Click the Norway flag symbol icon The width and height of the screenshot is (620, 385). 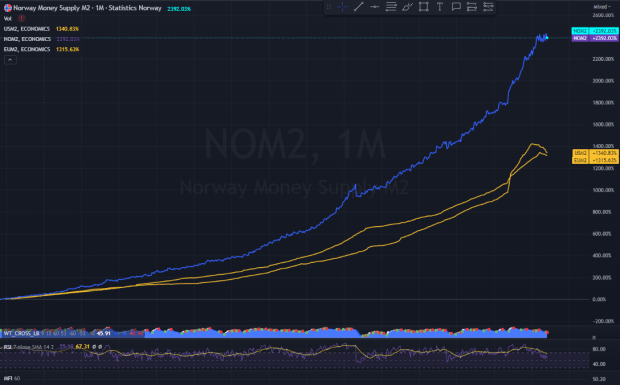point(8,8)
